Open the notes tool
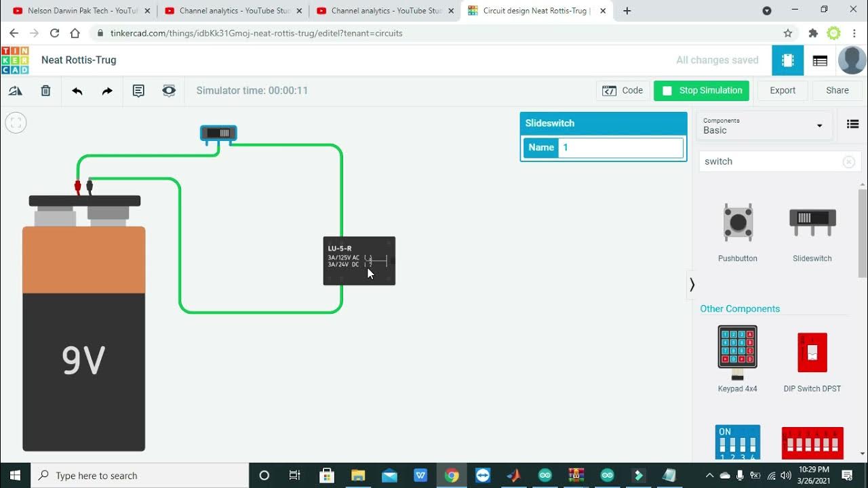 [138, 91]
